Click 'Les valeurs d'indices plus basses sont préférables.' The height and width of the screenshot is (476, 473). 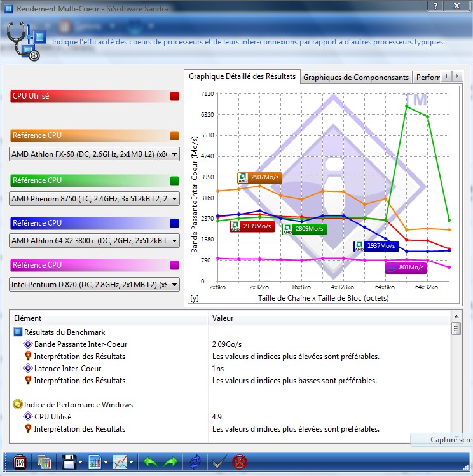294,381
